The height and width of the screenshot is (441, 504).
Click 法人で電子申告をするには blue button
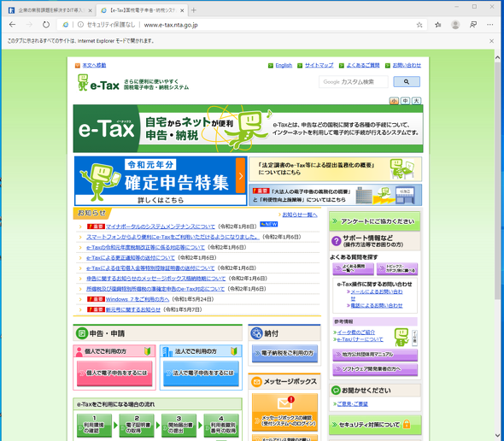click(201, 373)
